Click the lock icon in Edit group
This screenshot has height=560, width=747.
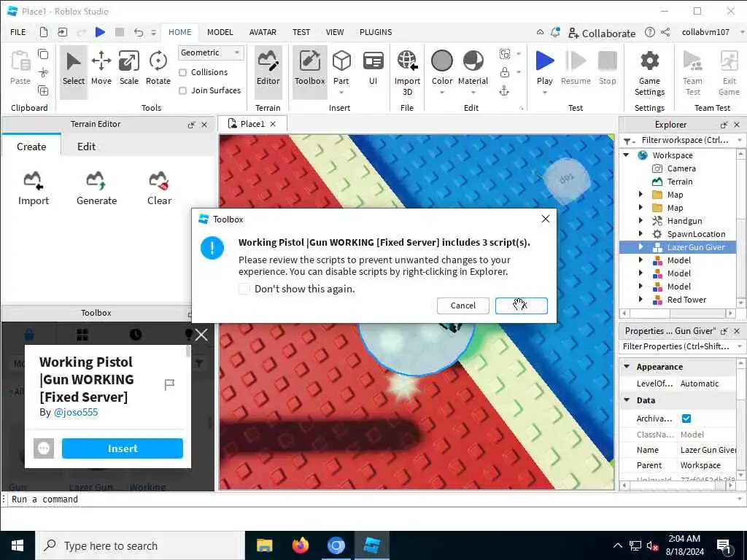(505, 72)
